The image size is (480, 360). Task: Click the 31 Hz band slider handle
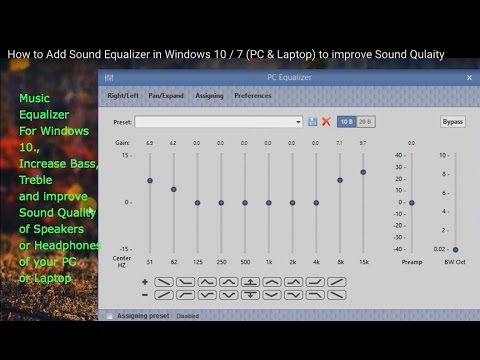tap(150, 181)
